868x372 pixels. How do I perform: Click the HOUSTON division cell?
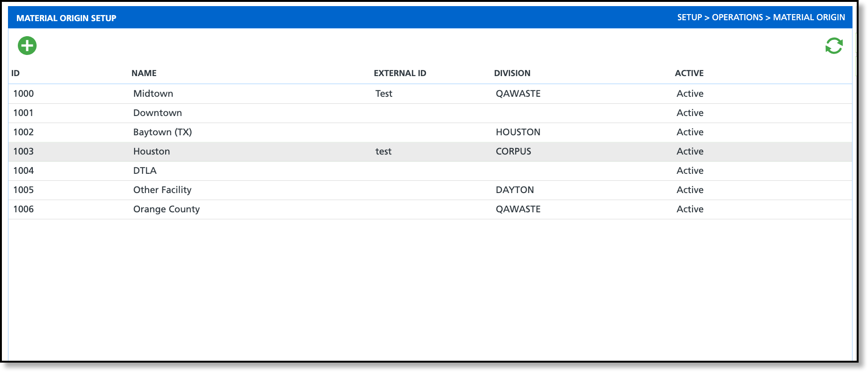coord(518,132)
